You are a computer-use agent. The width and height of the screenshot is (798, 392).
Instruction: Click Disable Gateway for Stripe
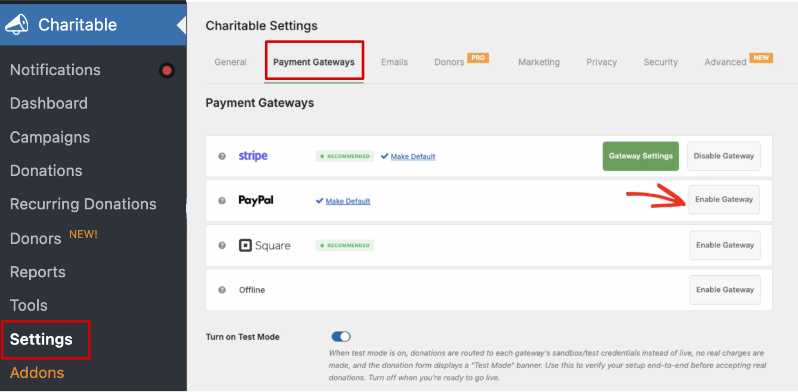(724, 156)
